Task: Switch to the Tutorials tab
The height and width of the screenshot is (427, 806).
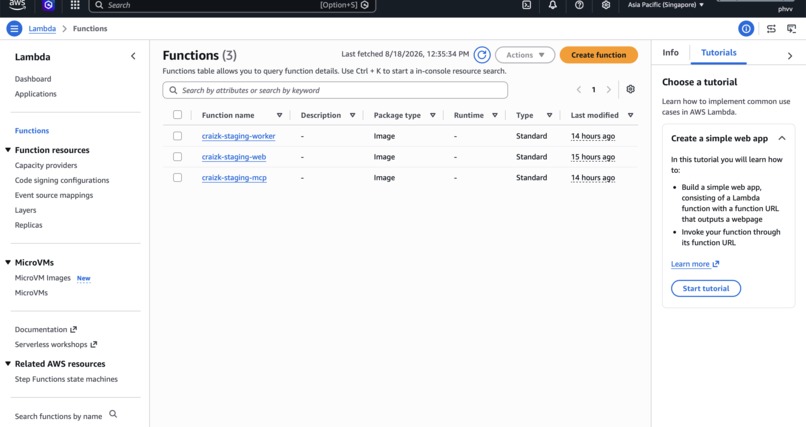Action: (719, 52)
